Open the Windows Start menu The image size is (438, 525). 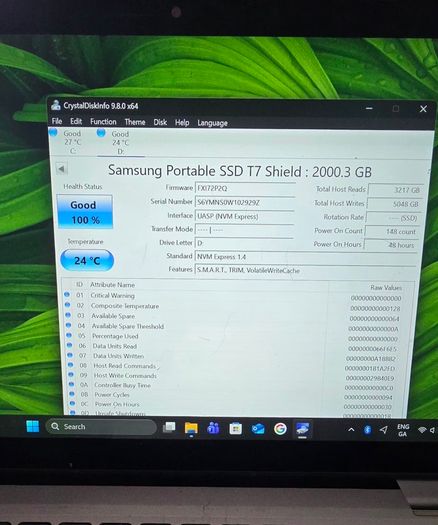32,426
